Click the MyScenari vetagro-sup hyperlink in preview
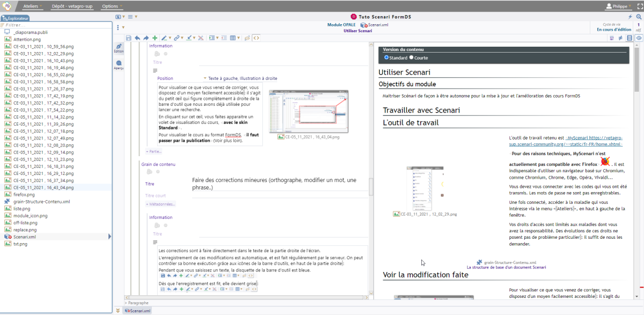The width and height of the screenshot is (644, 315). 567,141
